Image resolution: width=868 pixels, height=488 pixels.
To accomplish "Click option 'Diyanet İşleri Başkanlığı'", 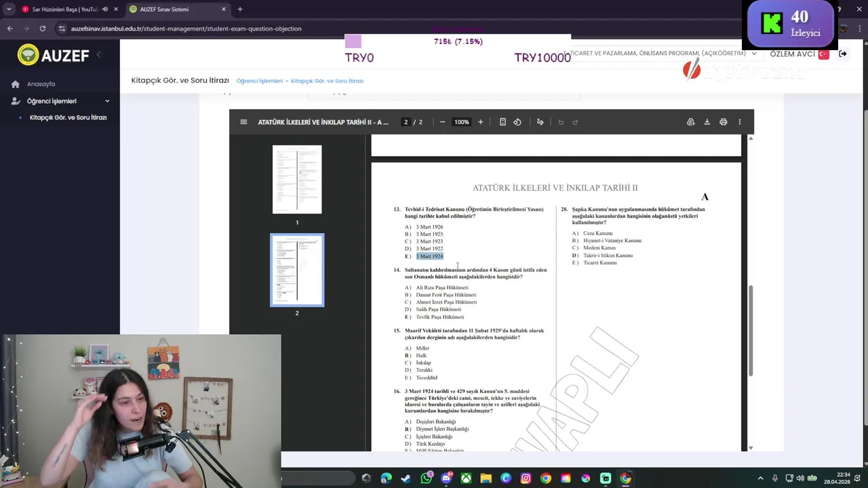I will (442, 429).
